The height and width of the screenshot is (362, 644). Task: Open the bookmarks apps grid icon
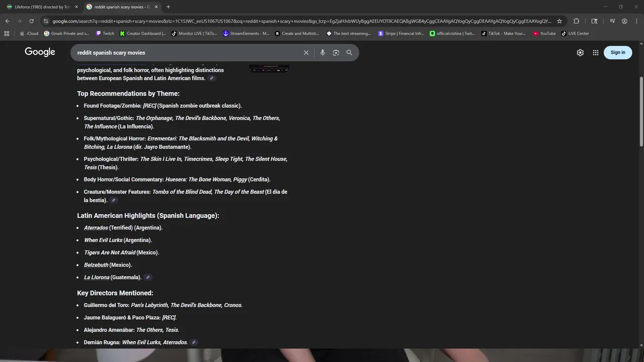tap(7, 34)
